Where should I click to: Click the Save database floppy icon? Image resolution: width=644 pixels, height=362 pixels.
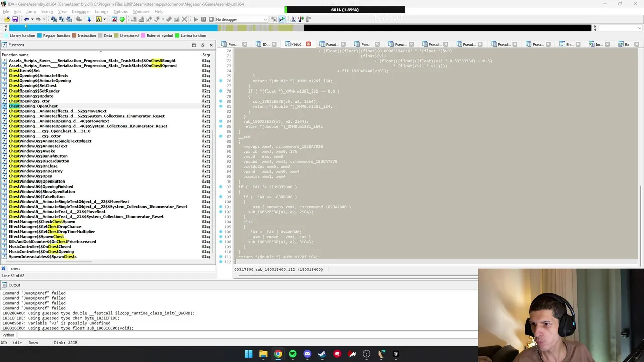15,19
